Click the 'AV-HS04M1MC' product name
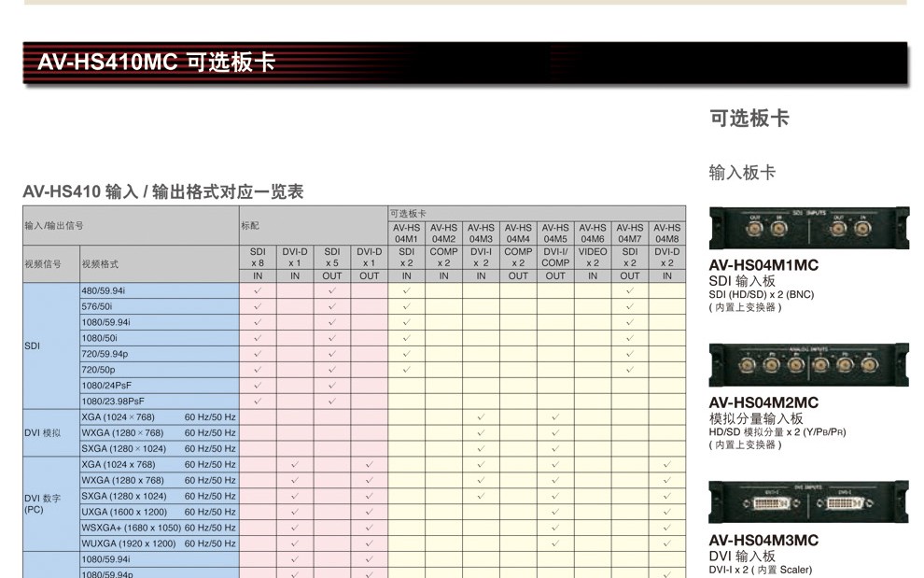This screenshot has width=924, height=578. 763,265
